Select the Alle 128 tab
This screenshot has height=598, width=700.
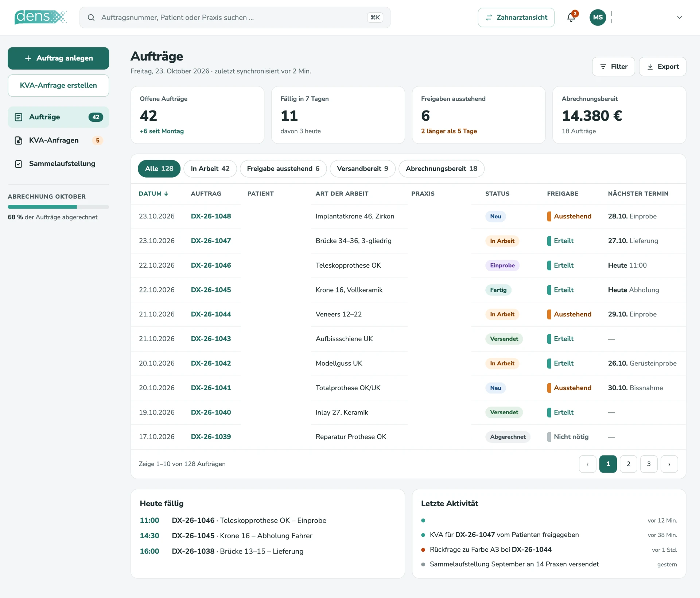coord(159,169)
